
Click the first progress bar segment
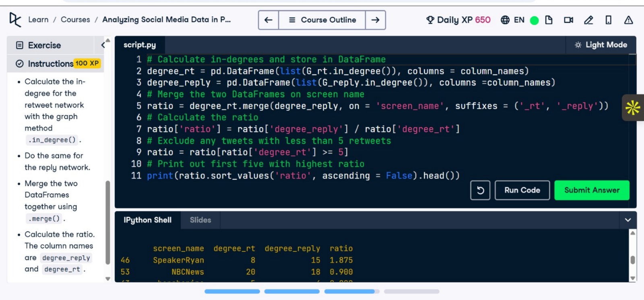click(x=232, y=291)
